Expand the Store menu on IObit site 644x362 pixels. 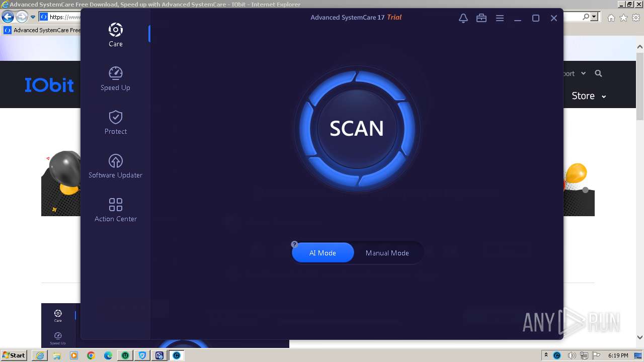click(x=589, y=96)
